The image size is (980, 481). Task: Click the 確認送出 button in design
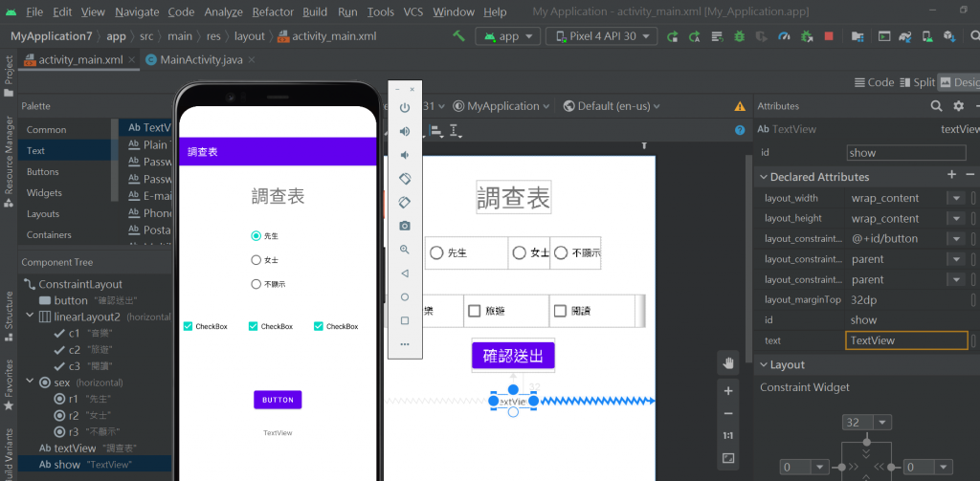(x=513, y=356)
